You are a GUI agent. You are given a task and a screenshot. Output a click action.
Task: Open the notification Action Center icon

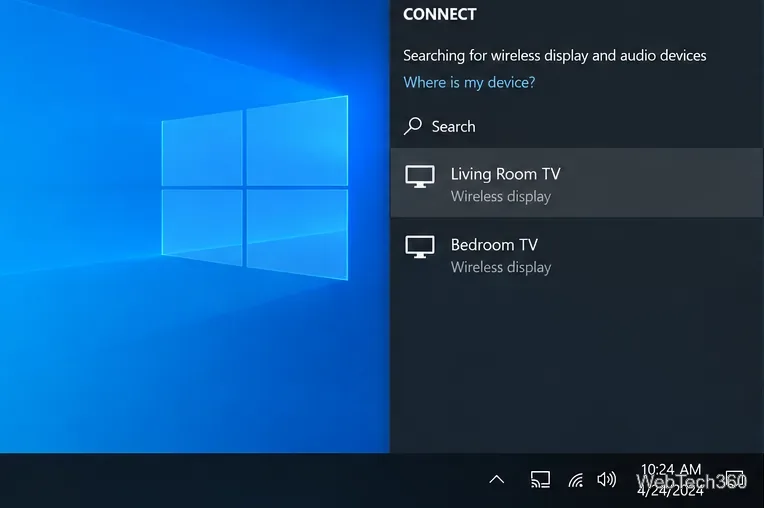click(734, 480)
